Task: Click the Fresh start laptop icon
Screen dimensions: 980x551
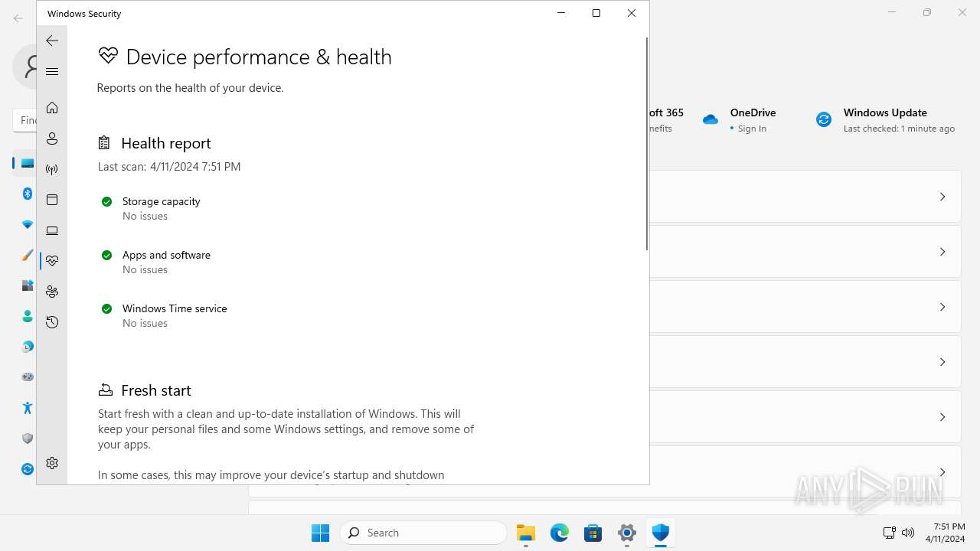Action: pyautogui.click(x=106, y=390)
